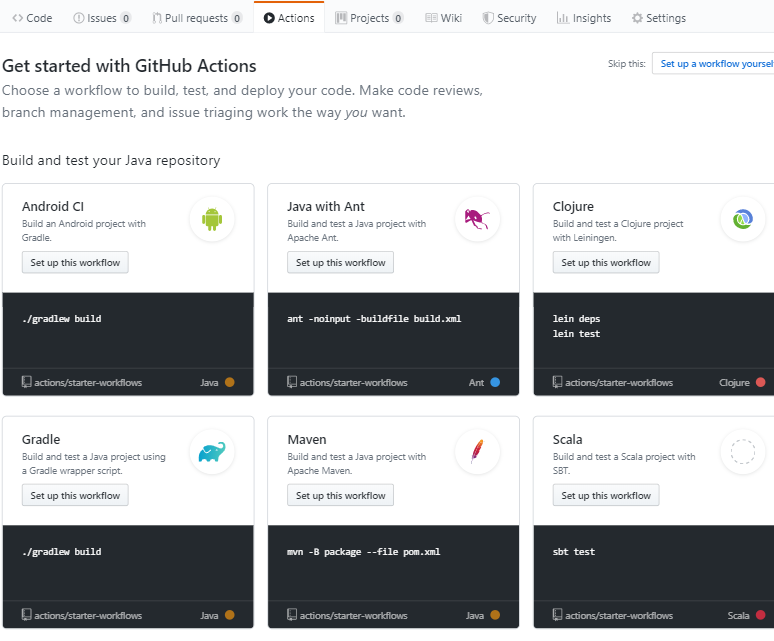The height and width of the screenshot is (641, 774).
Task: Click the Issues count badge
Action: (x=126, y=18)
